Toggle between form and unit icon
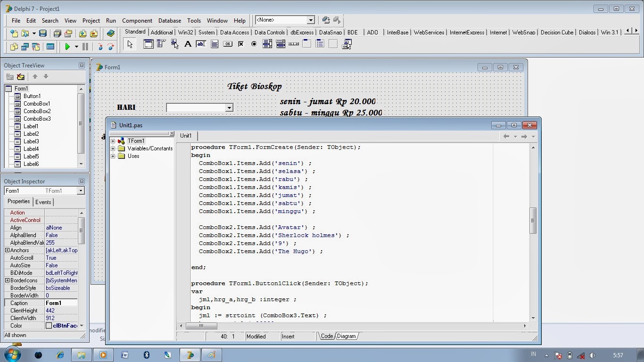Viewport: 644px width, 362px height. coord(36,47)
